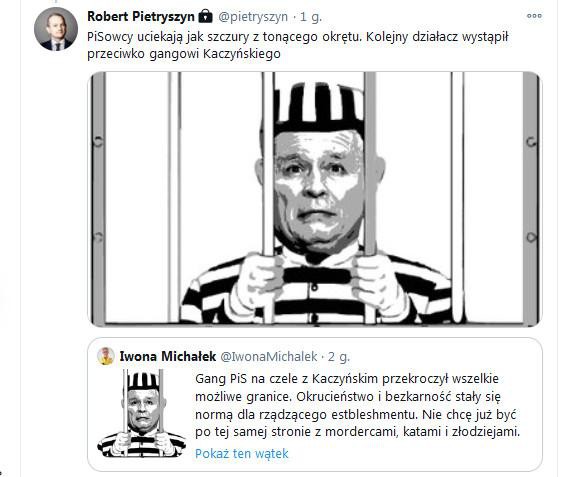The width and height of the screenshot is (579, 477).
Task: Click main tweet text starting 'PiSowcy uciekają'
Action: pos(298,45)
